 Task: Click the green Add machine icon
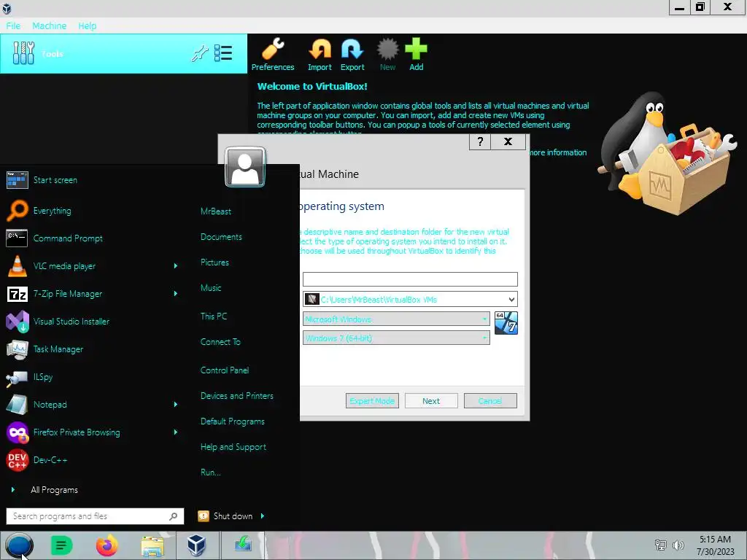(416, 54)
